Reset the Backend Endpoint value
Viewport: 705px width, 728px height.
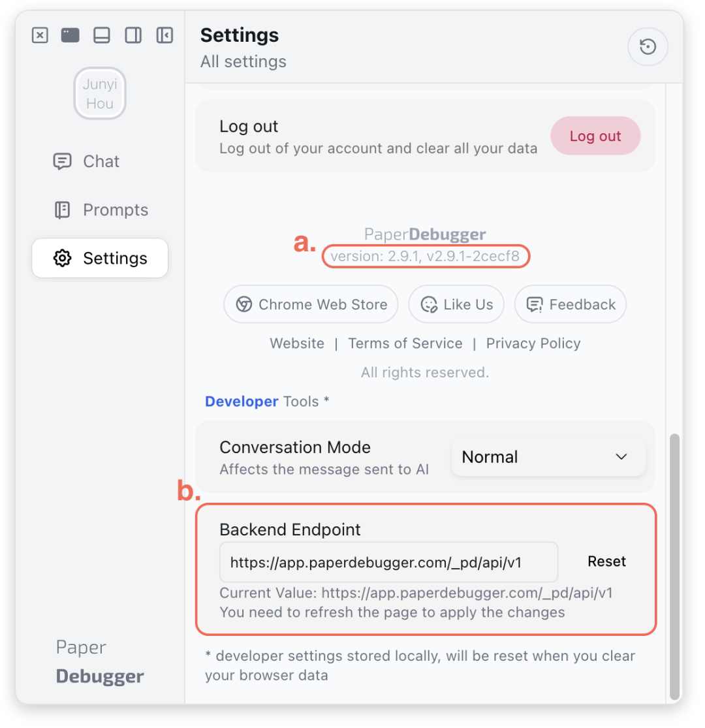606,562
